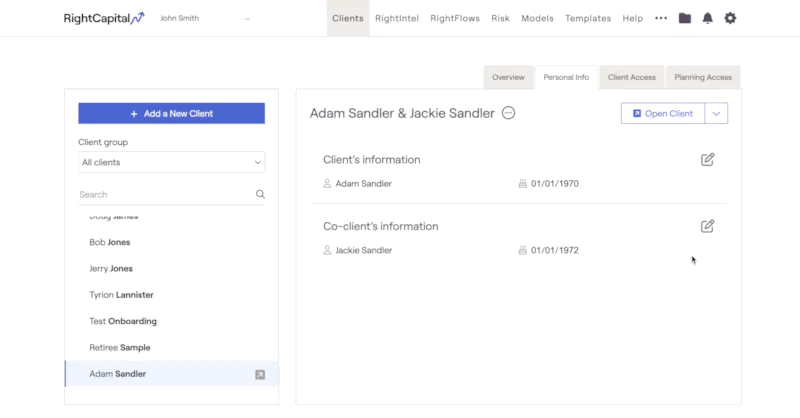Open the RightFlows menu
This screenshot has height=418, width=800.
(455, 18)
